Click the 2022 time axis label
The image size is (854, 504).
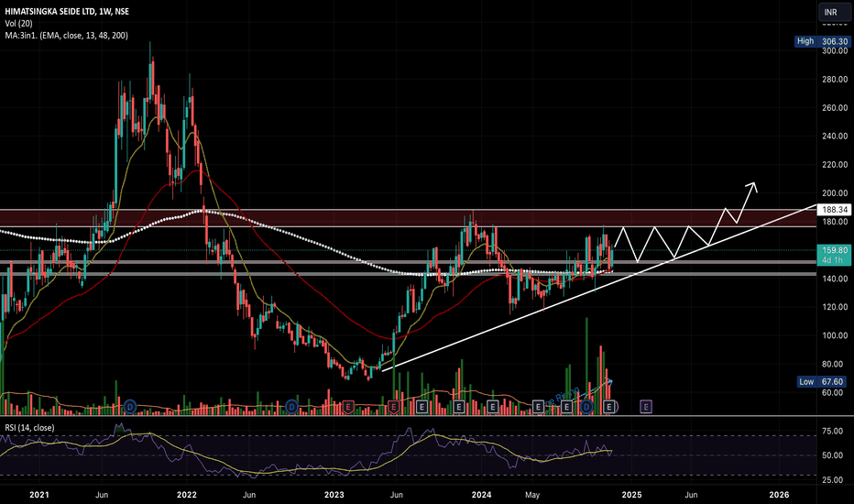[187, 495]
